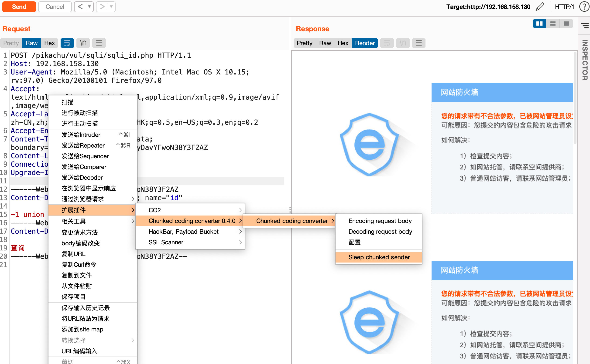Screen dimensions: 590x364
Task: Choose 复制Curl命令 menu item
Action: [93, 265]
